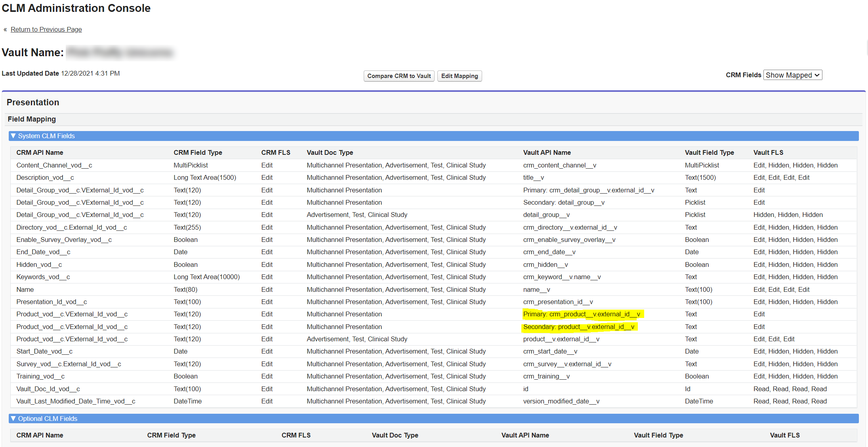Image resolution: width=868 pixels, height=447 pixels.
Task: Click the Vault FLS column header
Action: [768, 152]
